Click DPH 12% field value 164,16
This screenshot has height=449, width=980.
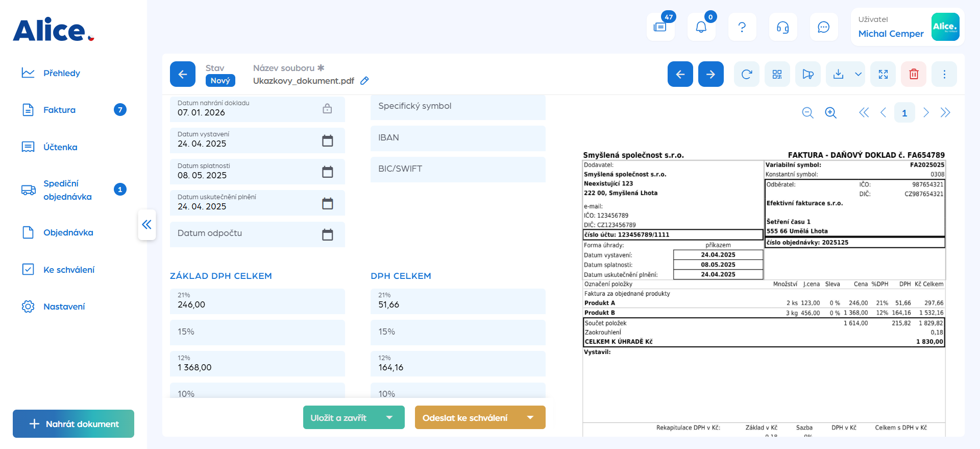(458, 364)
